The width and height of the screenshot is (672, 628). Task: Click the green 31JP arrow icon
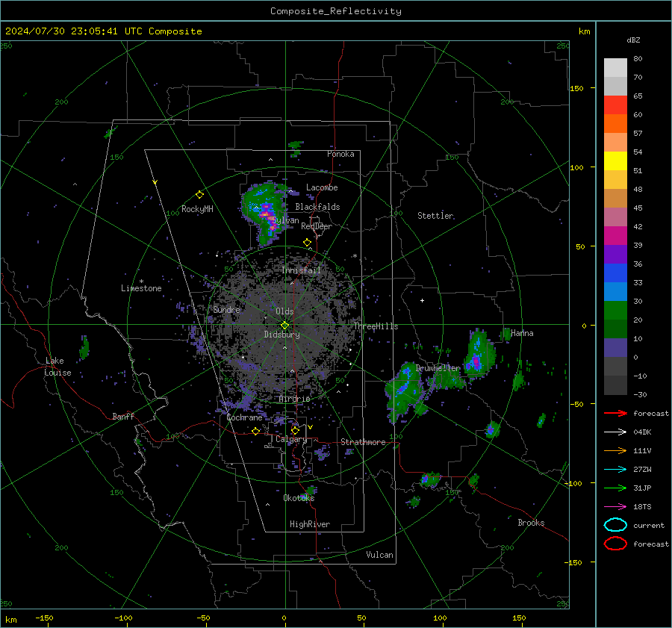pos(615,488)
